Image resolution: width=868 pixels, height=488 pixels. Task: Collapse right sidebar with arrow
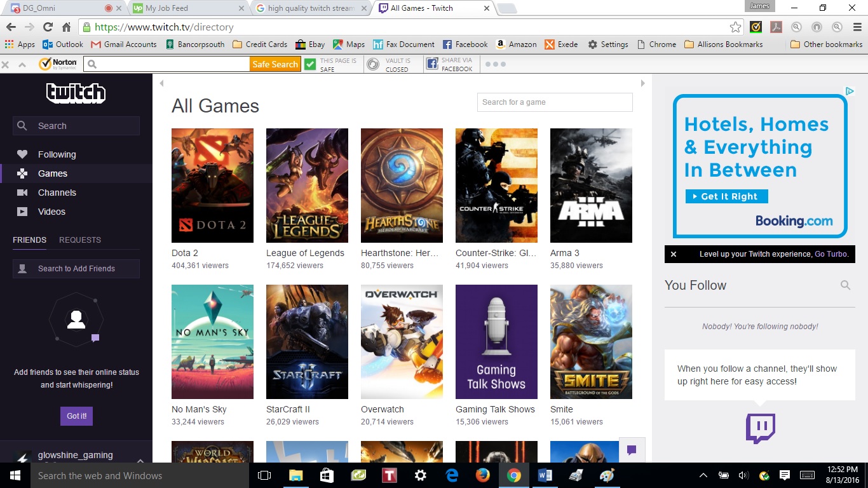click(642, 83)
